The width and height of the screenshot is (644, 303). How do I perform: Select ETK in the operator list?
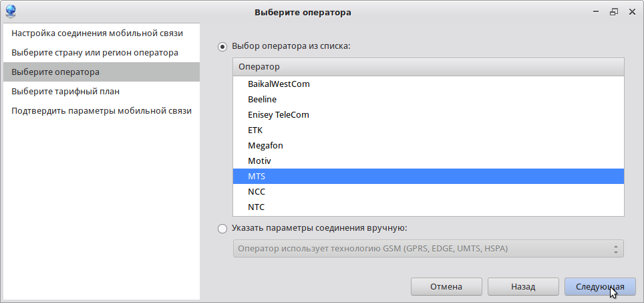[x=255, y=130]
